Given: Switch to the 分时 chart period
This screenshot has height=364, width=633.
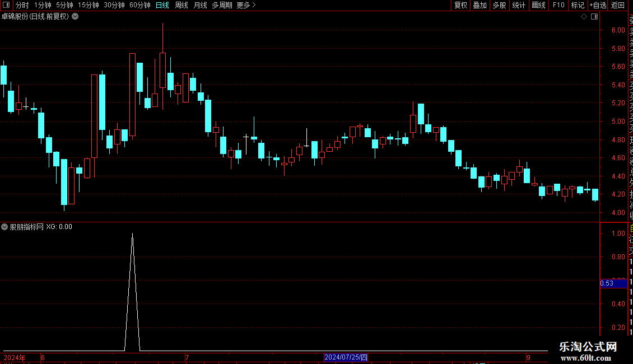Looking at the screenshot, I should point(22,5).
